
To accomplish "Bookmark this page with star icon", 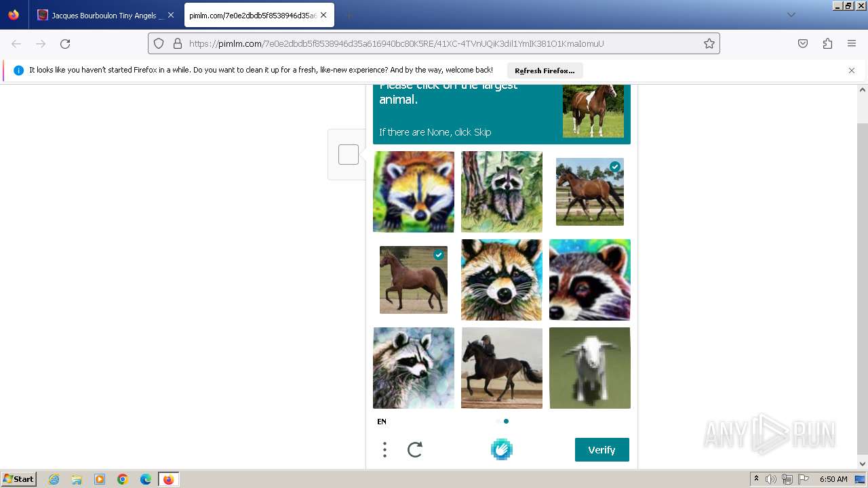I will point(709,43).
